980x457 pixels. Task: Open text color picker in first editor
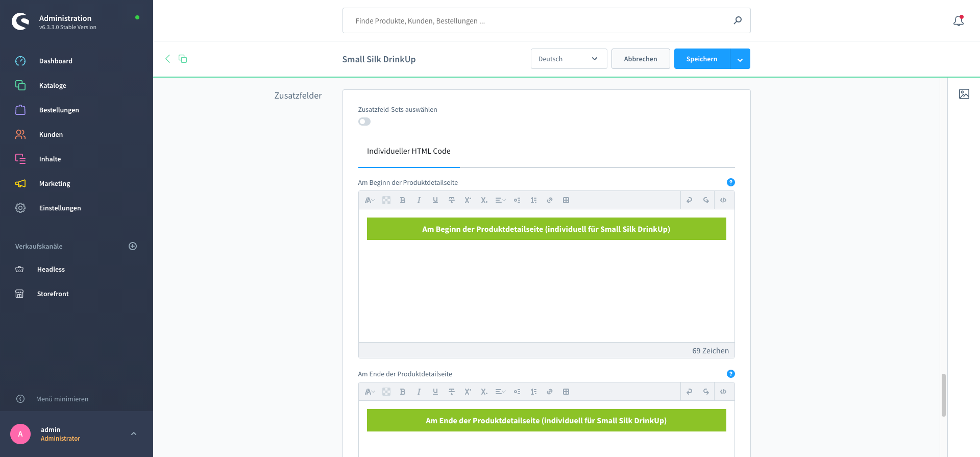coord(386,200)
